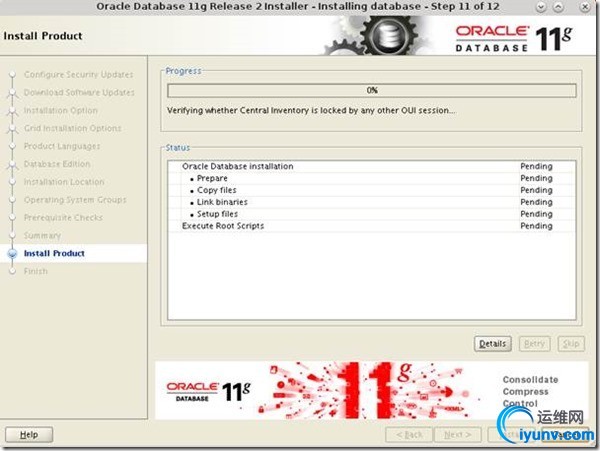Click Oracle Database installation status row
The height and width of the screenshot is (451, 600).
pos(371,166)
